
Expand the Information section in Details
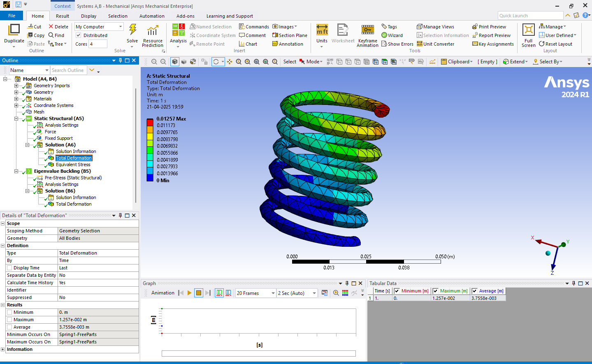2,349
